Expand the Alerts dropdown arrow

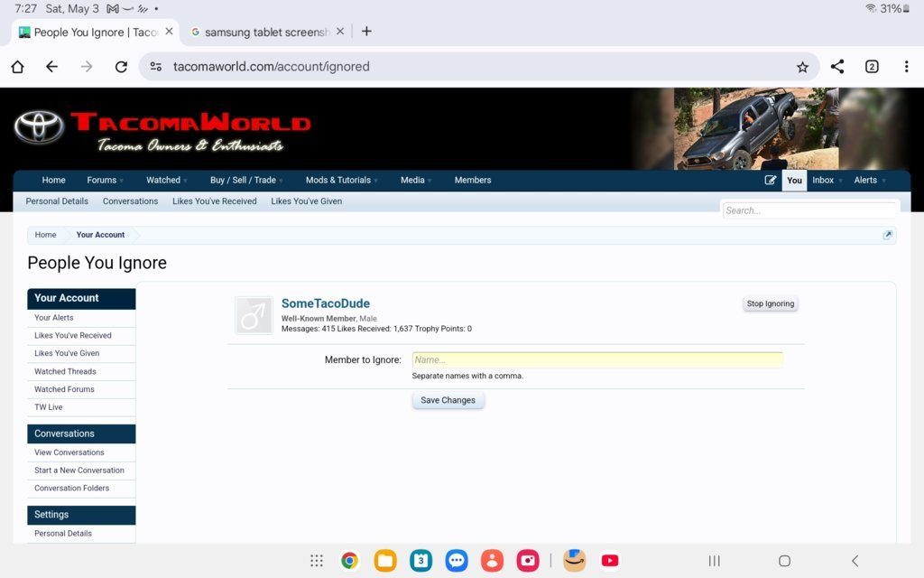coord(884,181)
